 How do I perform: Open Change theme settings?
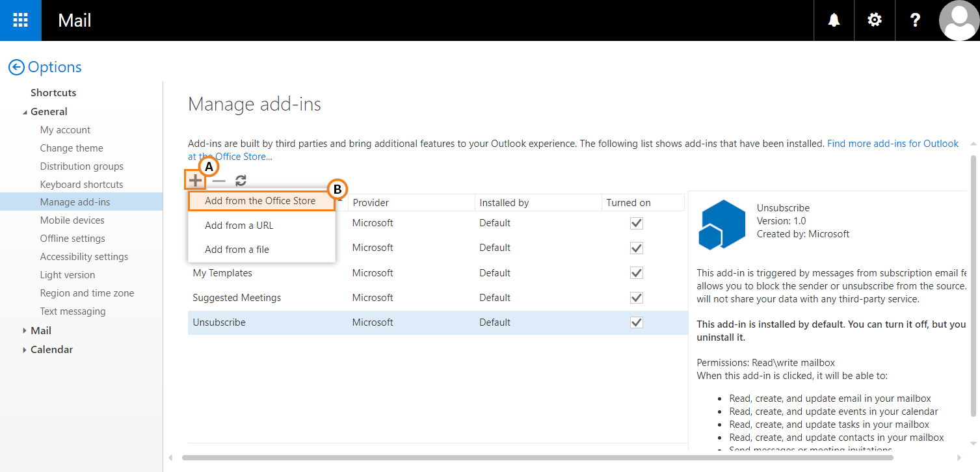(x=72, y=148)
